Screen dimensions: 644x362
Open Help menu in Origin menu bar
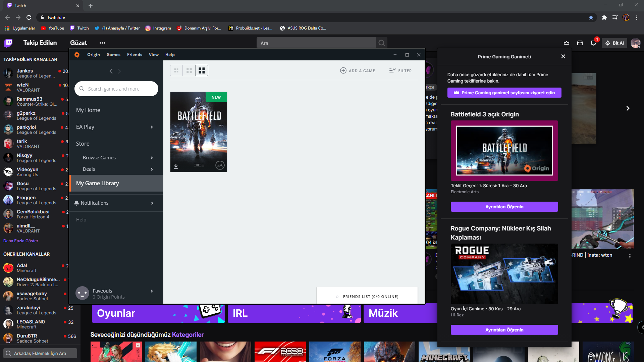click(x=170, y=55)
